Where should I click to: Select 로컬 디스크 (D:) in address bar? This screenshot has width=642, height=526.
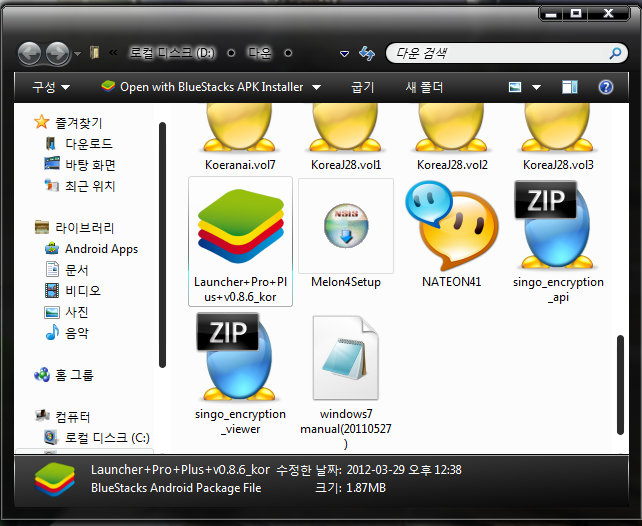[172, 53]
